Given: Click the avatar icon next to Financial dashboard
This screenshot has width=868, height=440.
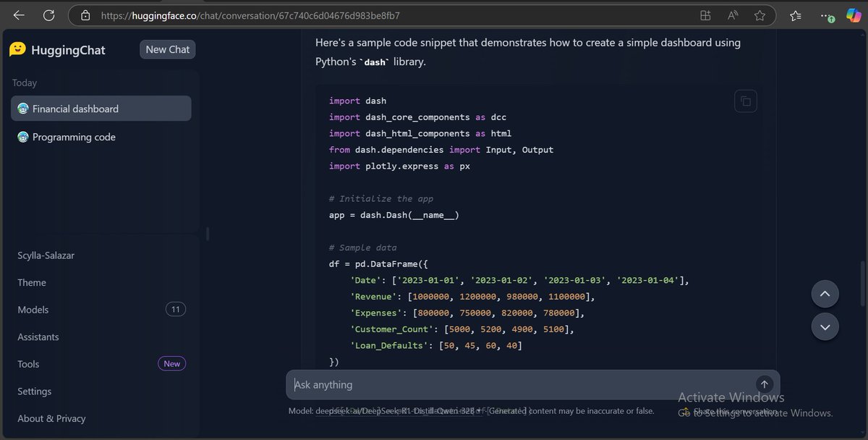Looking at the screenshot, I should tap(23, 109).
